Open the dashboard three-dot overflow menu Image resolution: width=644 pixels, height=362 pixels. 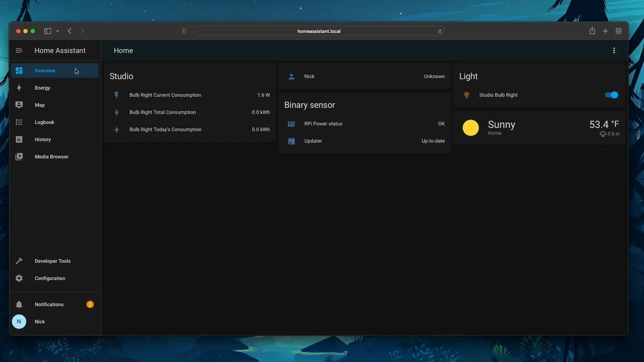(614, 51)
